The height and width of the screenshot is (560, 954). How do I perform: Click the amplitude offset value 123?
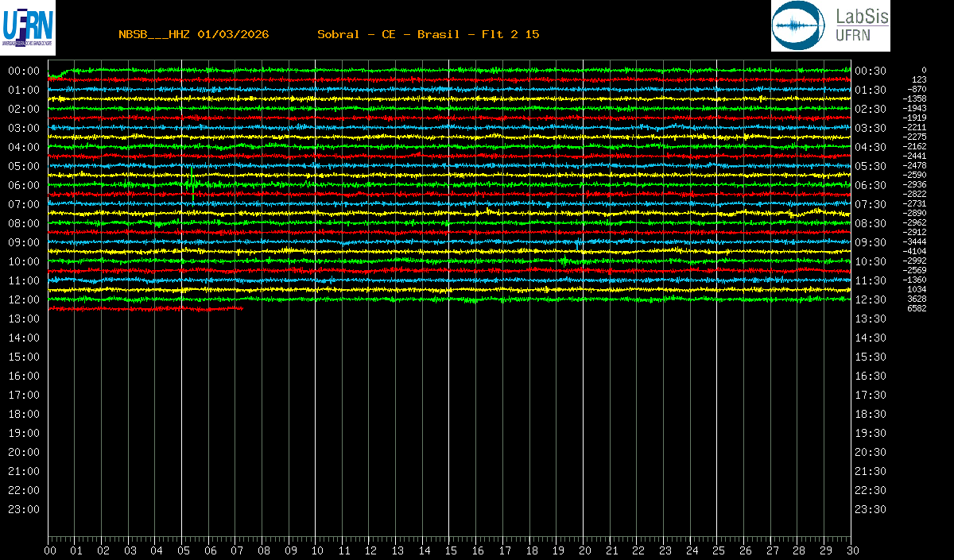[x=918, y=79]
